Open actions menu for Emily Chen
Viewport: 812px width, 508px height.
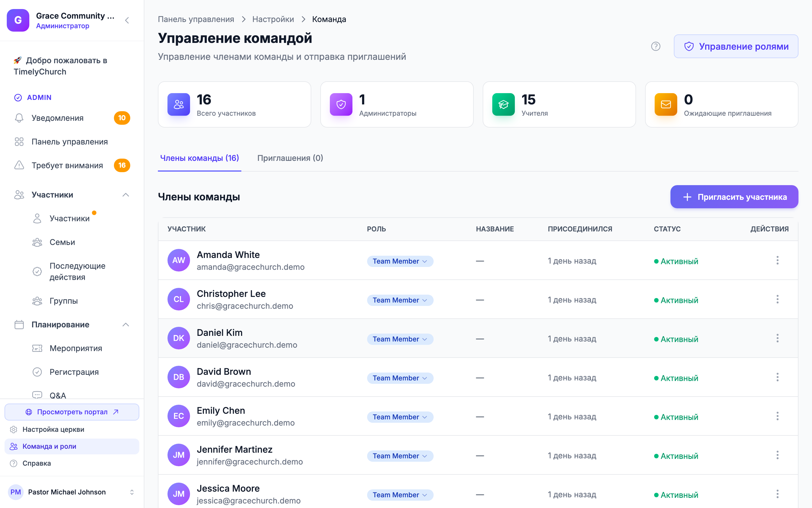click(x=777, y=416)
